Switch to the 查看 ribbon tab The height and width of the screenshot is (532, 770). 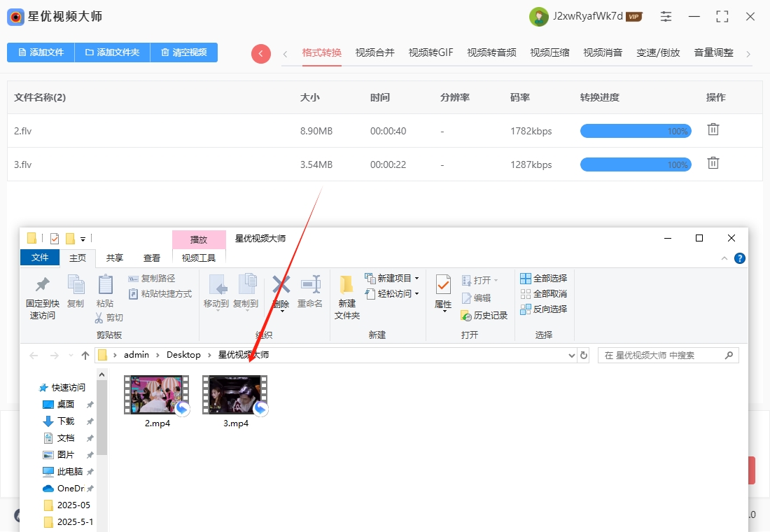point(152,258)
